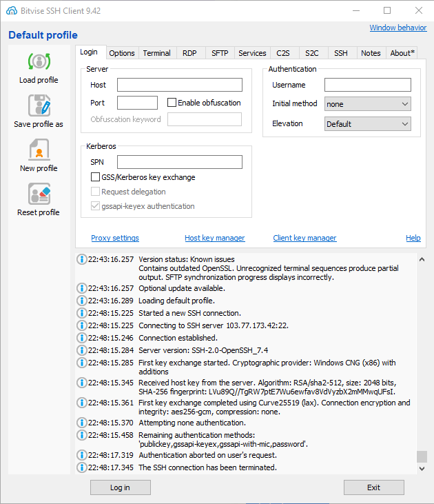Click the Port input field
Image resolution: width=434 pixels, height=504 pixels.
point(137,103)
